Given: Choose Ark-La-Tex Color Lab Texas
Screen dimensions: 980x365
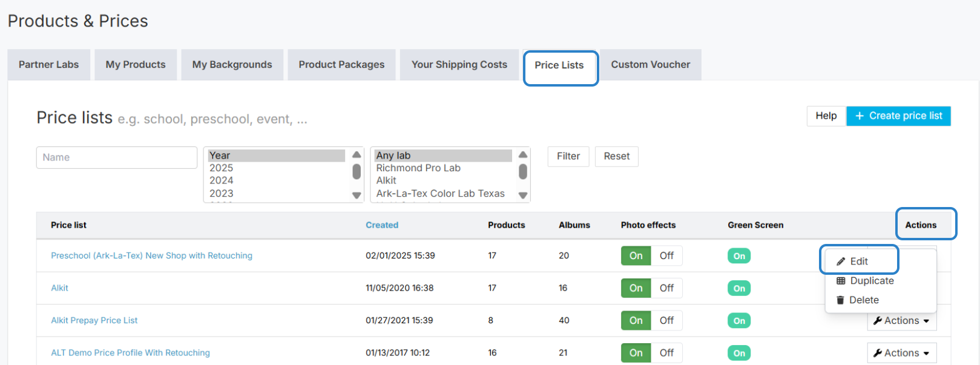Looking at the screenshot, I should pyautogui.click(x=443, y=194).
